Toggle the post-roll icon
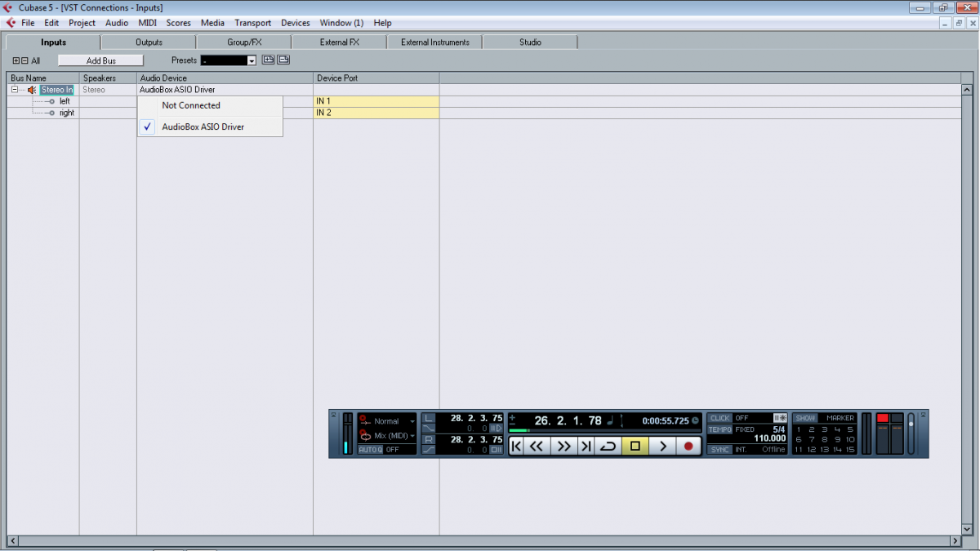Image resolution: width=980 pixels, height=551 pixels. [x=496, y=450]
